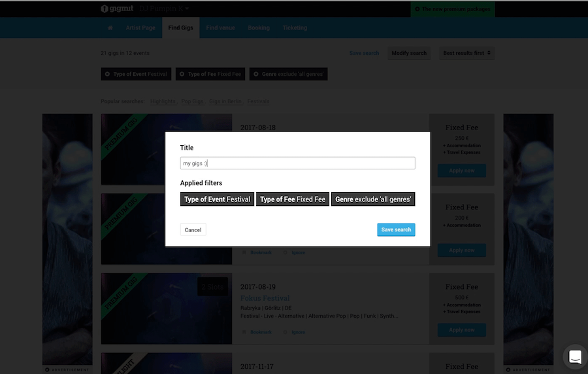Click Apply now for the 200 € gig

462,250
